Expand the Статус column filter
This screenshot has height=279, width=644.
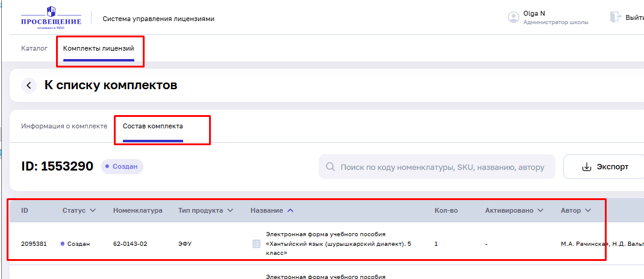[x=93, y=210]
